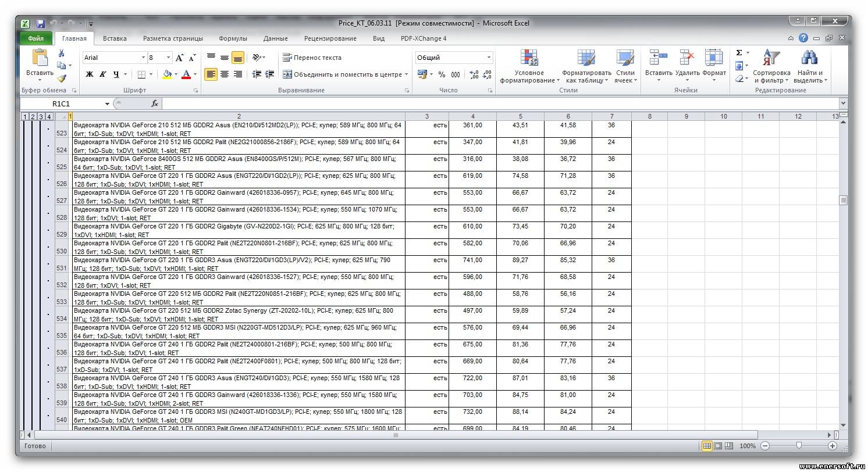Open Сортировка и фильтр menu
Image resolution: width=868 pixels, height=472 pixels.
(x=771, y=66)
